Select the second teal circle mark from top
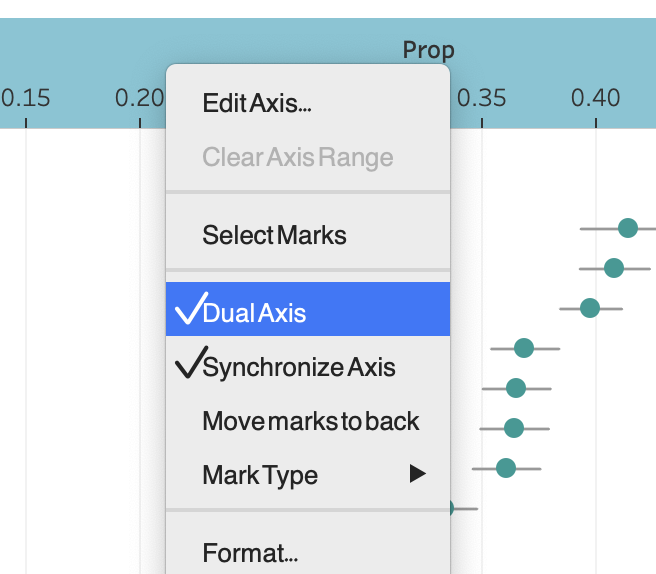 pyautogui.click(x=614, y=268)
